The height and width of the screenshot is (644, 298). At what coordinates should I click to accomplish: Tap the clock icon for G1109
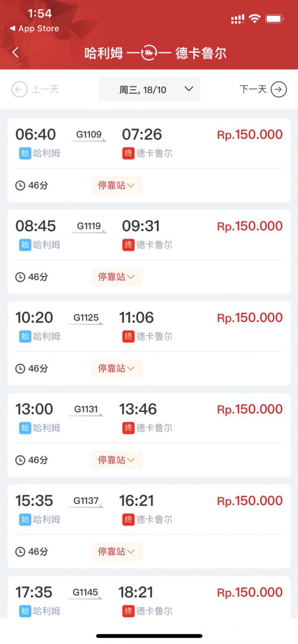20,186
